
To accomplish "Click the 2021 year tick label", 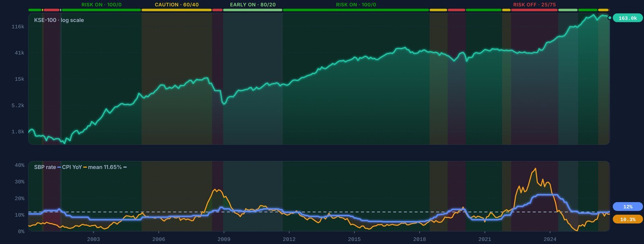I will click(x=485, y=239).
